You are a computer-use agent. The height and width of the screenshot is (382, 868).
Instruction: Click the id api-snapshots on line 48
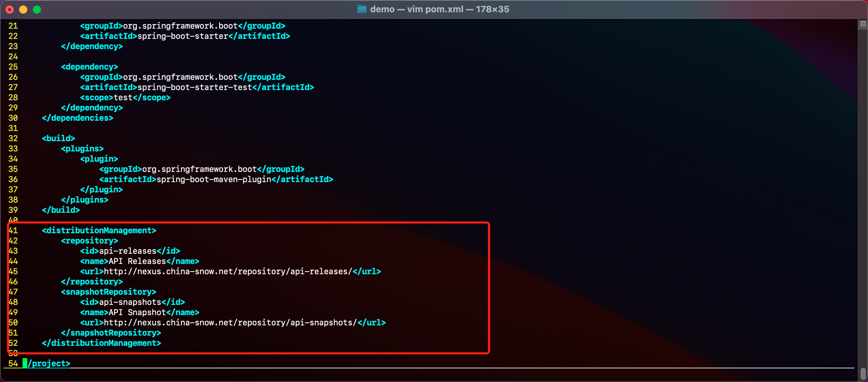132,302
